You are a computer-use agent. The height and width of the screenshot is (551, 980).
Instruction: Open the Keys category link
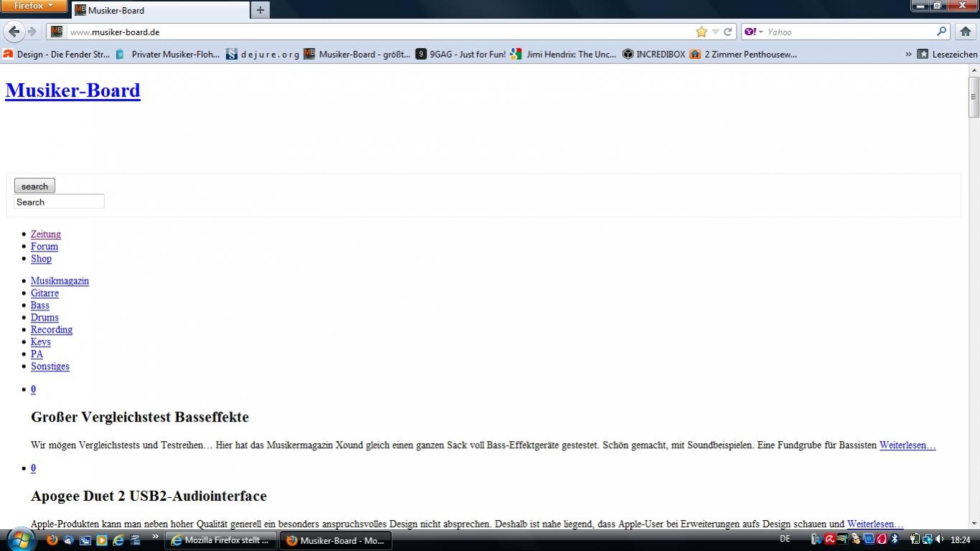[41, 342]
